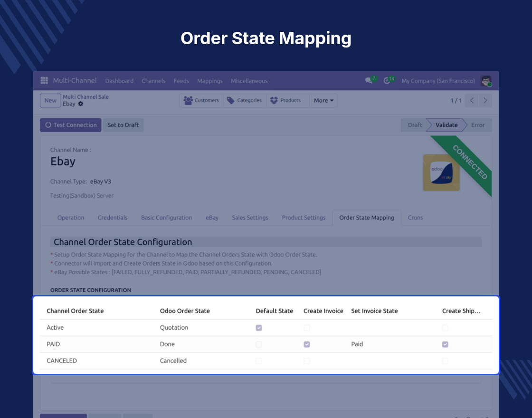This screenshot has width=532, height=418.
Task: Click the eBay channel logo image
Action: (x=441, y=172)
